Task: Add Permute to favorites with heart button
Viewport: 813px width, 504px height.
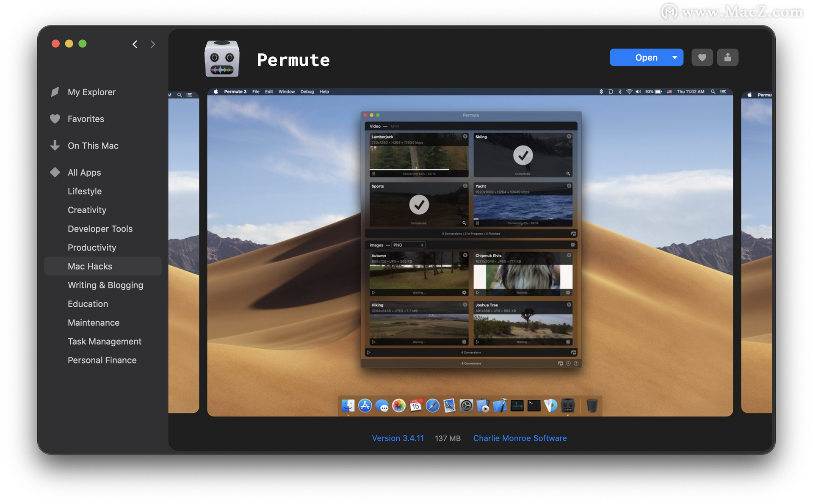Action: 702,58
